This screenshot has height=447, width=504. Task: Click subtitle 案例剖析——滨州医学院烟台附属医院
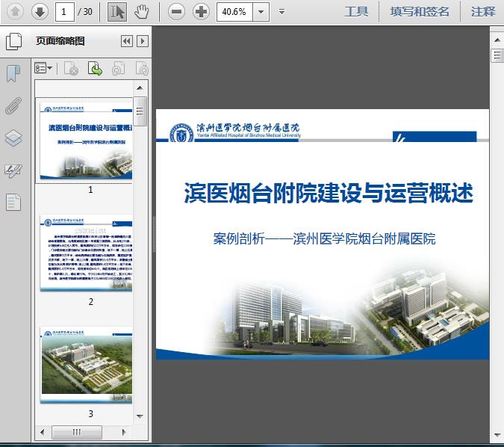(x=324, y=238)
